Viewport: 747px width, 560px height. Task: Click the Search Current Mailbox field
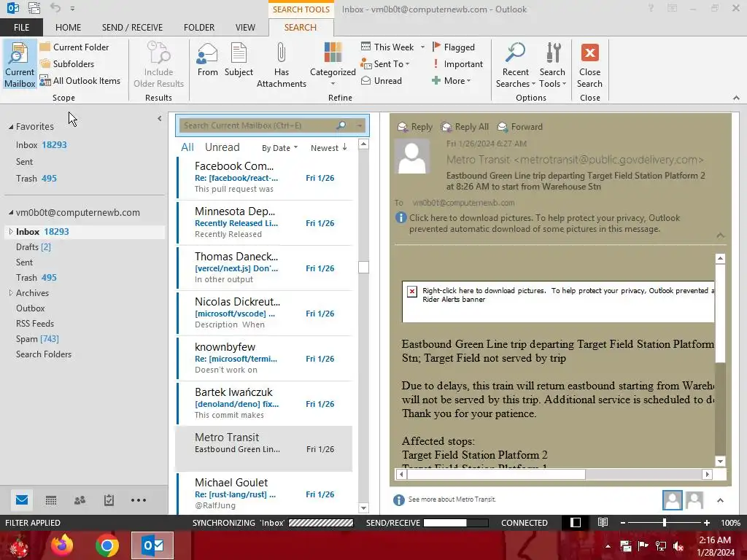pyautogui.click(x=258, y=125)
